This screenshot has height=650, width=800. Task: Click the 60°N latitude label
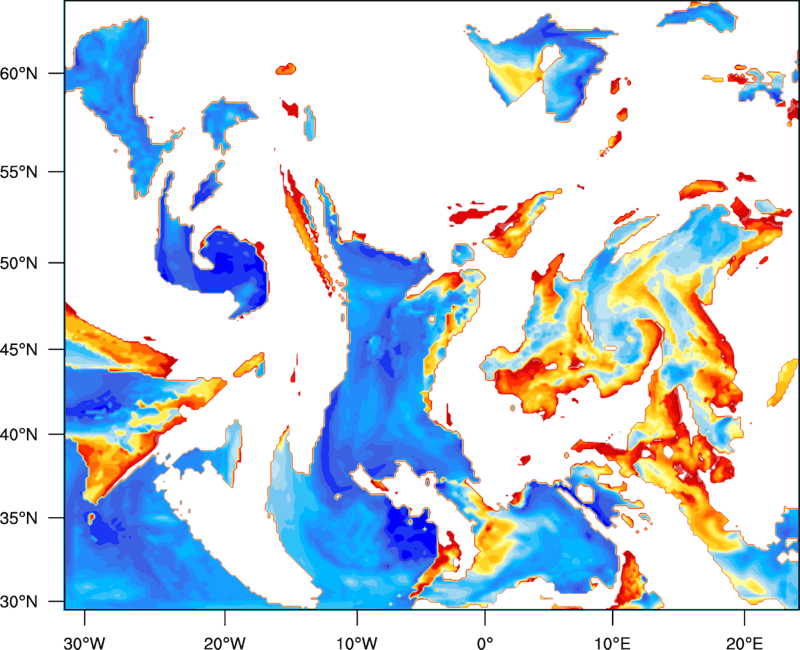[x=19, y=73]
